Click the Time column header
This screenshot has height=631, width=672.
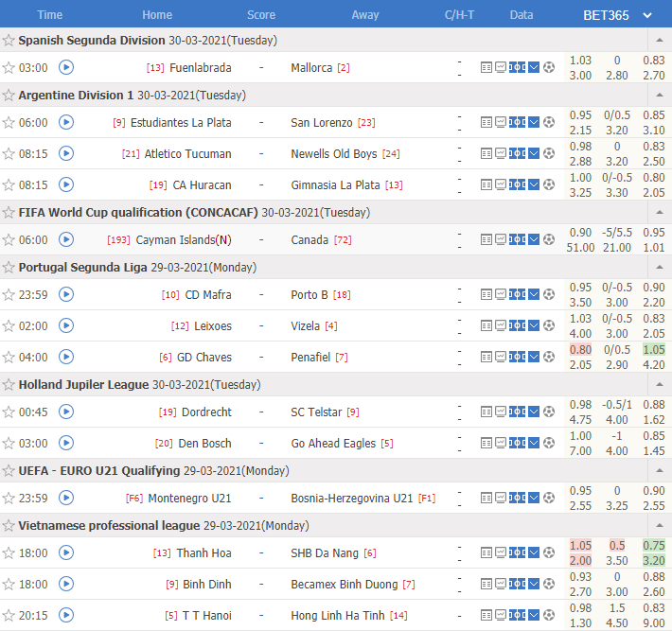[50, 15]
